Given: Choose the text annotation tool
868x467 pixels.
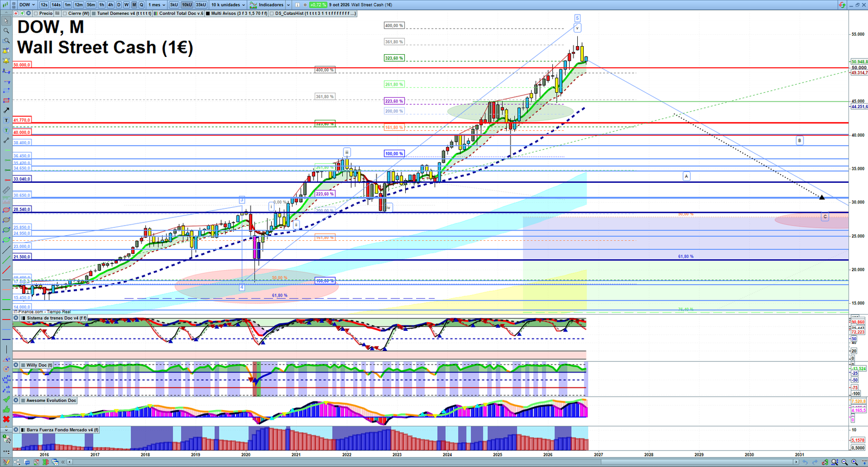Looking at the screenshot, I should (6, 120).
